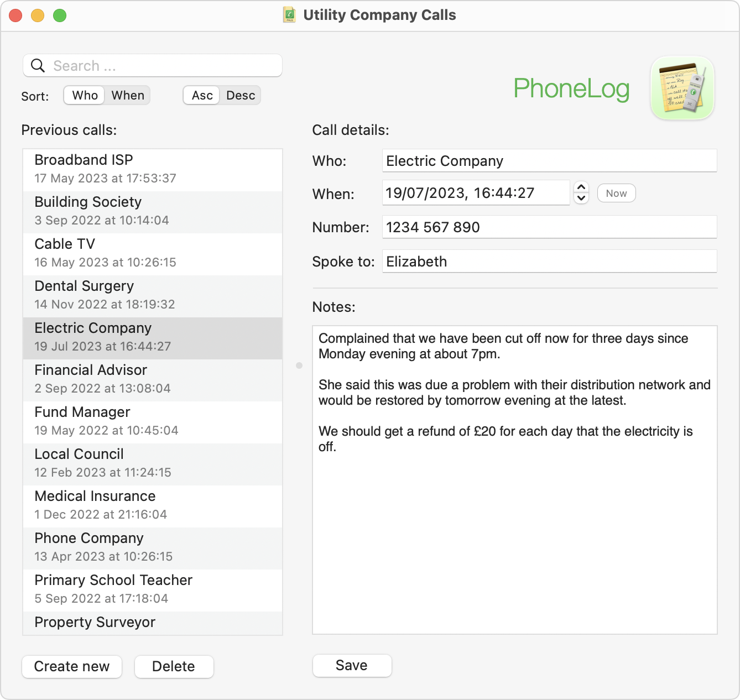Set sort order to Asc
Viewport: 740px width, 700px height.
pyautogui.click(x=201, y=95)
